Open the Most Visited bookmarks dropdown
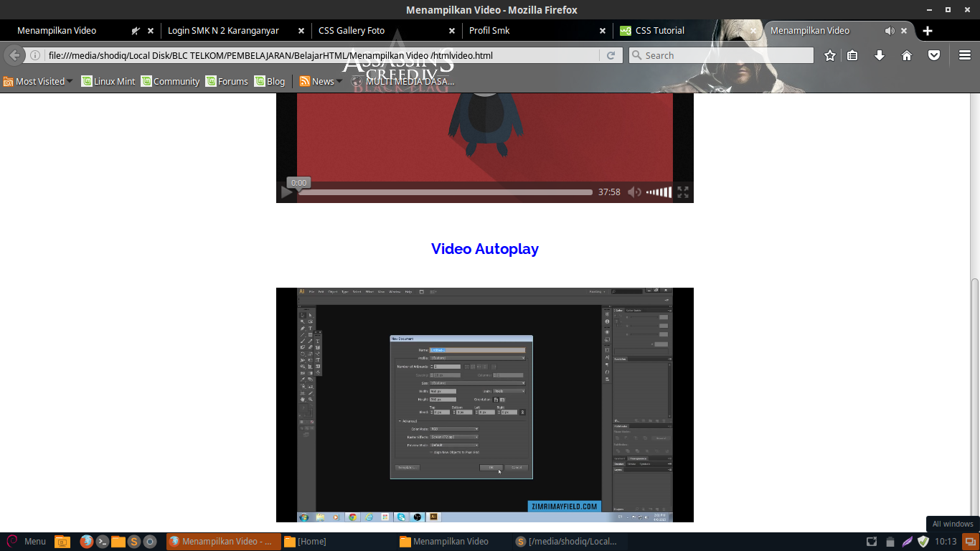 [37, 81]
